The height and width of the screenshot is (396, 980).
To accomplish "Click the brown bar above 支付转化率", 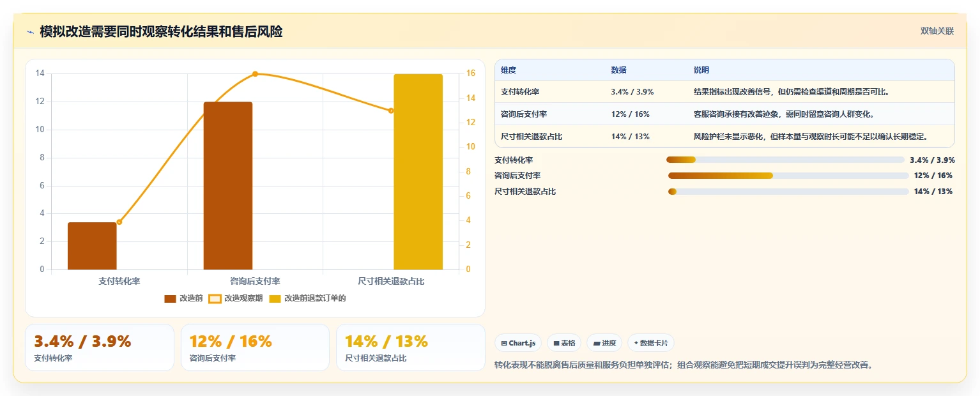I will [x=92, y=246].
